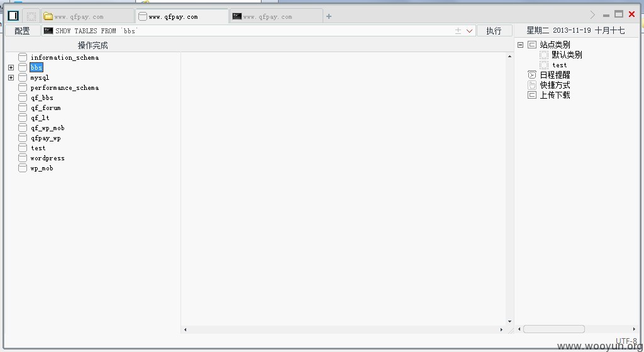
Task: Select the qf_wp_mob database
Action: (48, 128)
